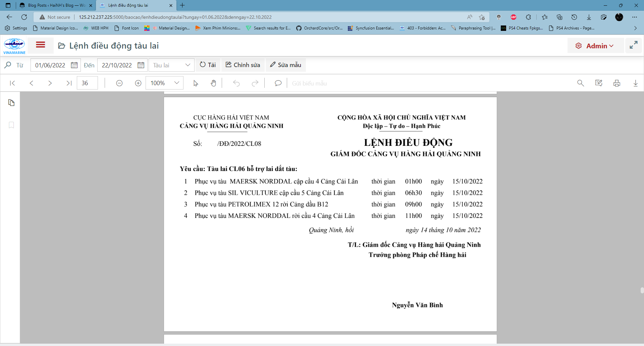Toggle the hamburger sidebar menu

tap(41, 45)
